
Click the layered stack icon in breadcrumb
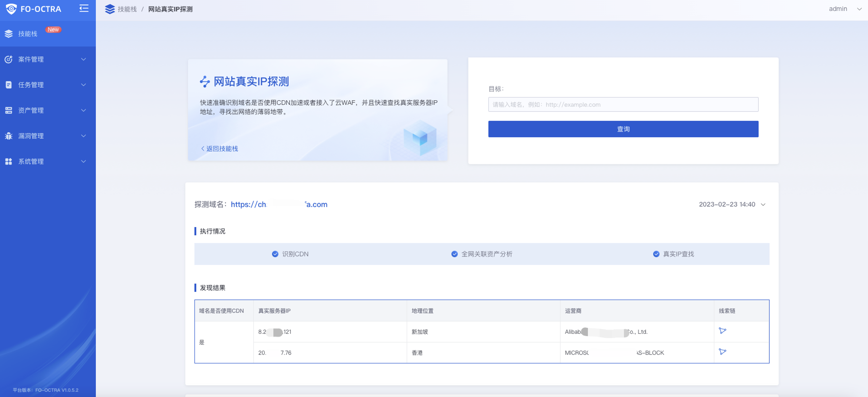[x=110, y=9]
